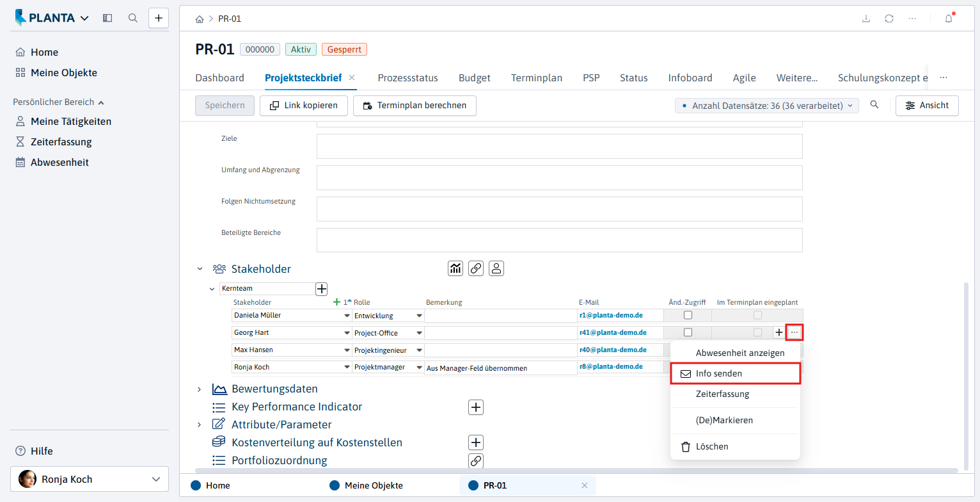Go to the home breadcrumb icon

click(200, 19)
